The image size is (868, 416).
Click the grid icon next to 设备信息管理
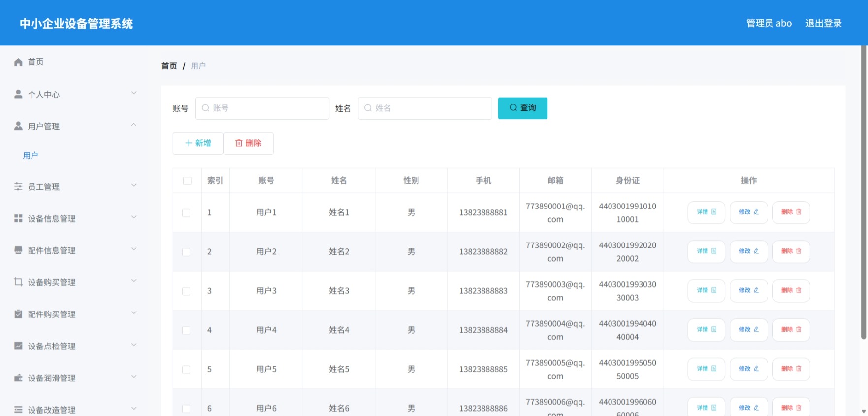[x=18, y=218]
